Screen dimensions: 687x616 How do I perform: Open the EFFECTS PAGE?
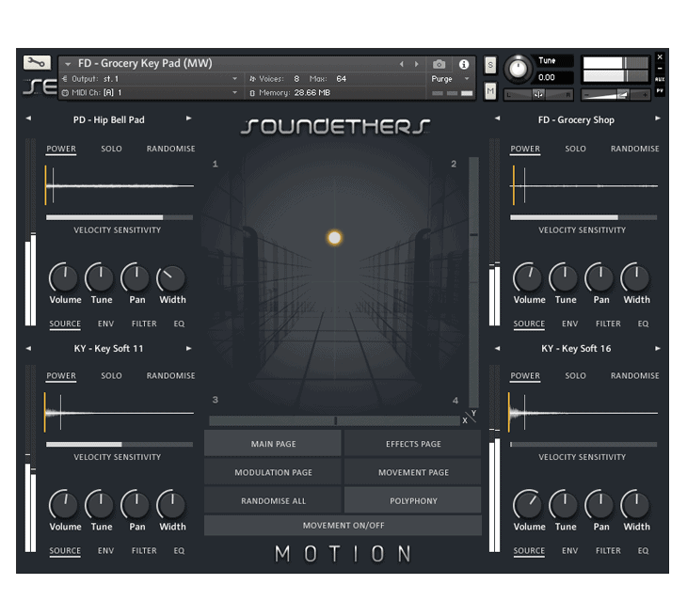[x=413, y=444]
